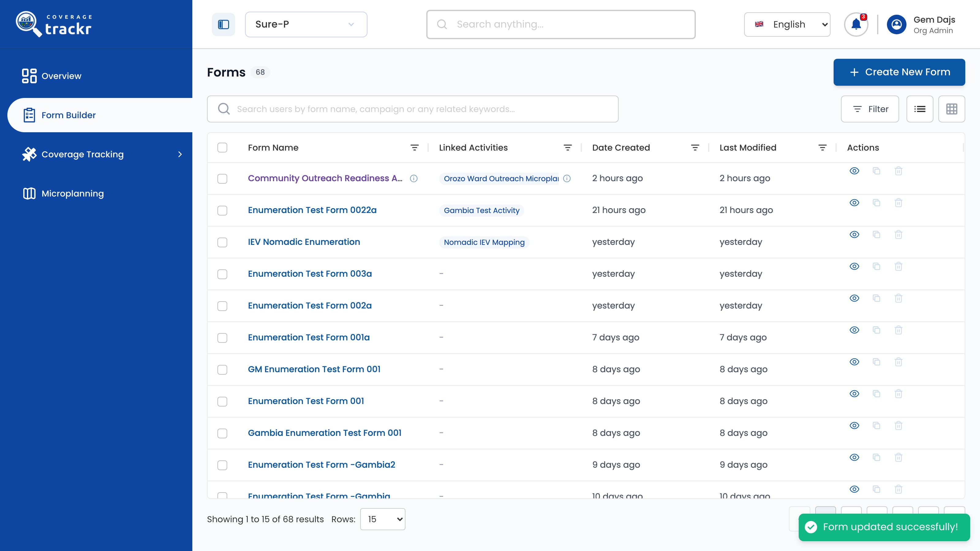This screenshot has height=551, width=980.
Task: Delete the Community Outreach Readiness form
Action: [899, 171]
